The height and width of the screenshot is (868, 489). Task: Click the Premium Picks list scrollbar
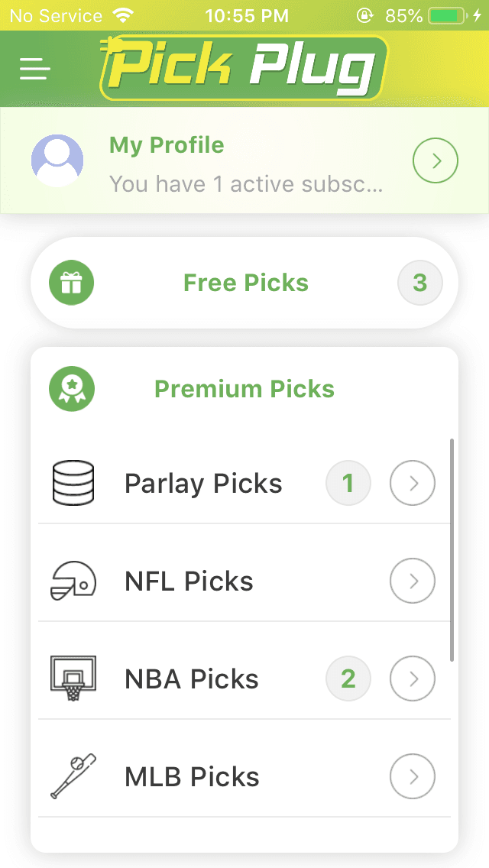(452, 549)
